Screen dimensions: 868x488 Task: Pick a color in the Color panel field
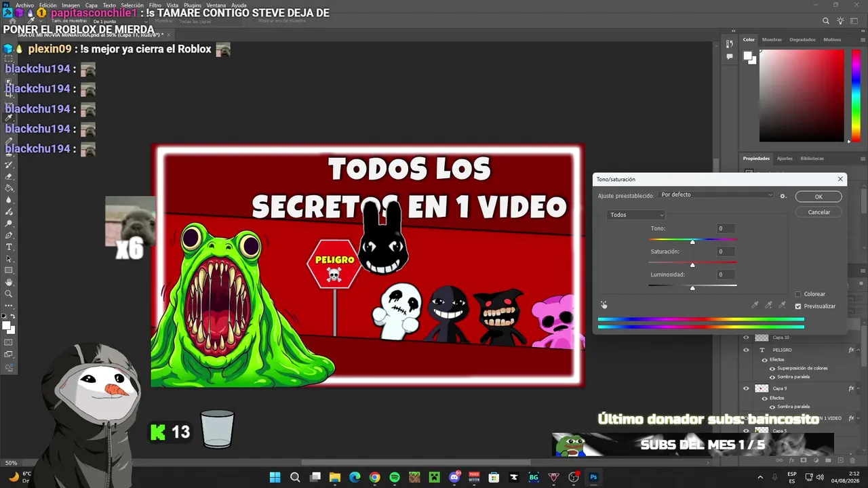click(801, 95)
